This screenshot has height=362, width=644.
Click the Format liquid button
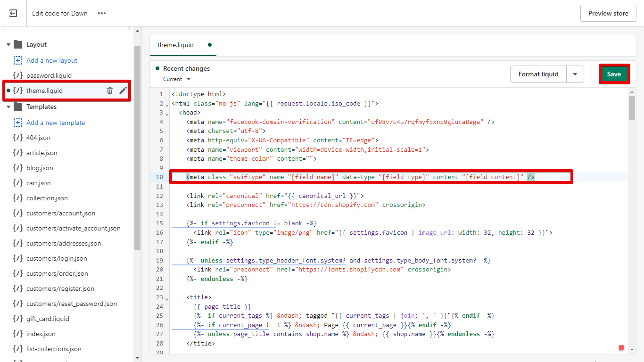pos(538,74)
